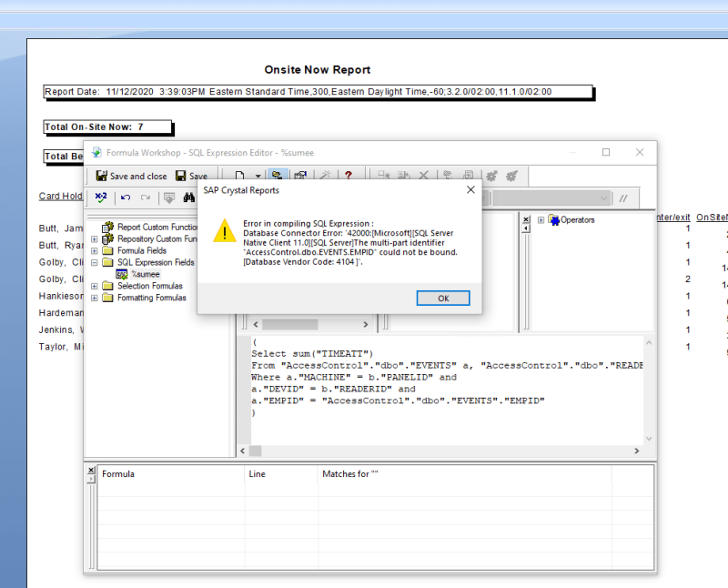Click the Comment/Uncomment double-slash icon

pos(623,198)
